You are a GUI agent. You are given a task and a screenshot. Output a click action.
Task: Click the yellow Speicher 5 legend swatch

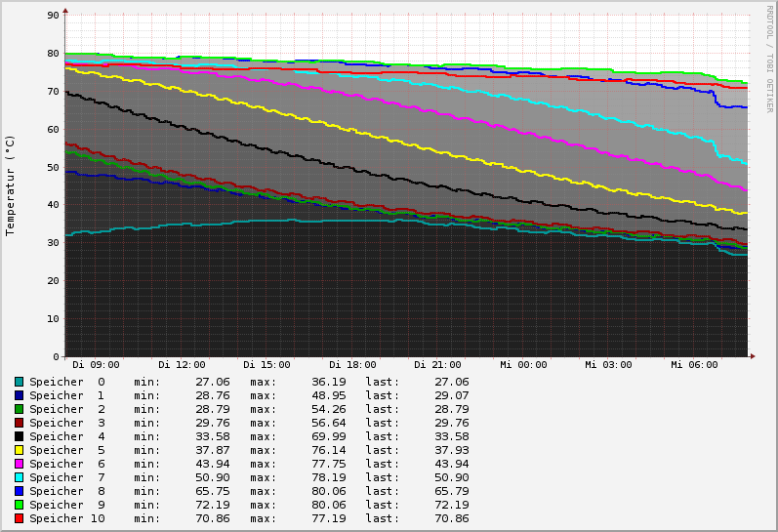[19, 450]
